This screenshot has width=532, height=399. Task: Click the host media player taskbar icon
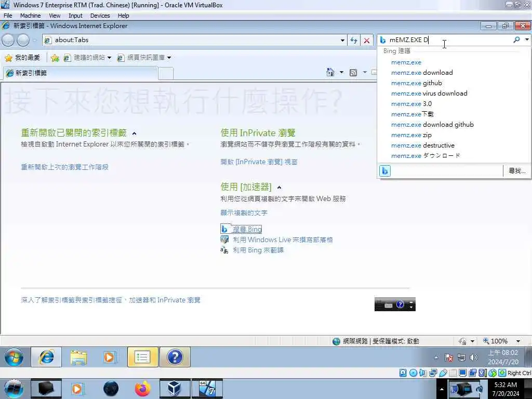(77, 389)
